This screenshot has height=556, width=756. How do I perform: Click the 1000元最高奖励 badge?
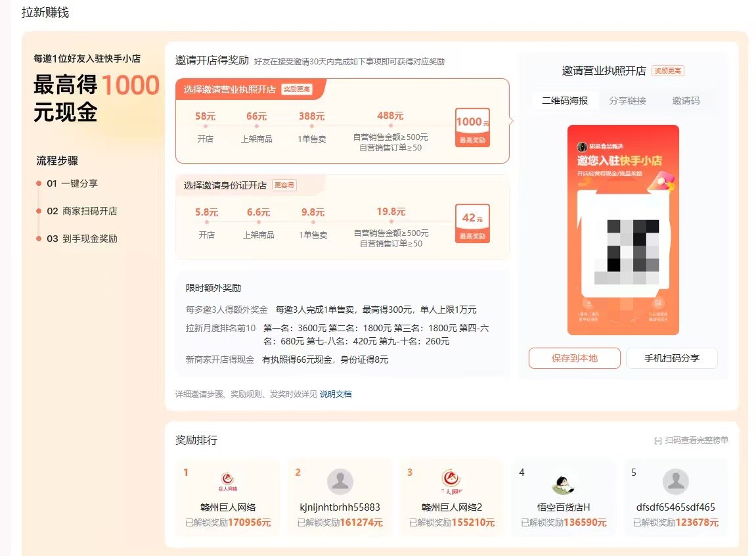[474, 127]
